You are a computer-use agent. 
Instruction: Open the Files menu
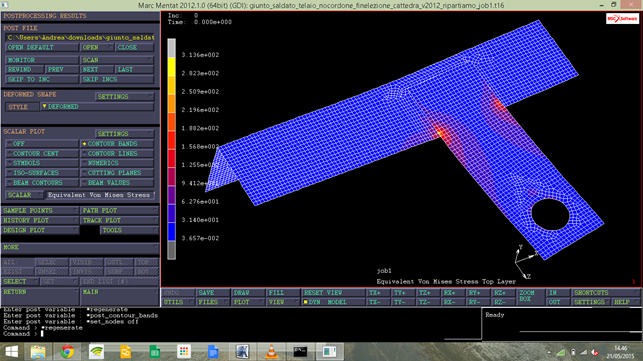coord(213,302)
